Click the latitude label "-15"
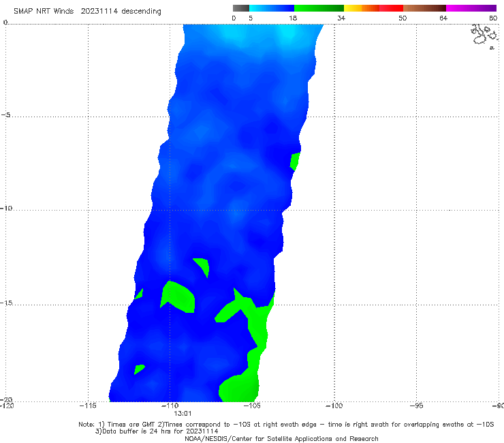 coord(6,303)
